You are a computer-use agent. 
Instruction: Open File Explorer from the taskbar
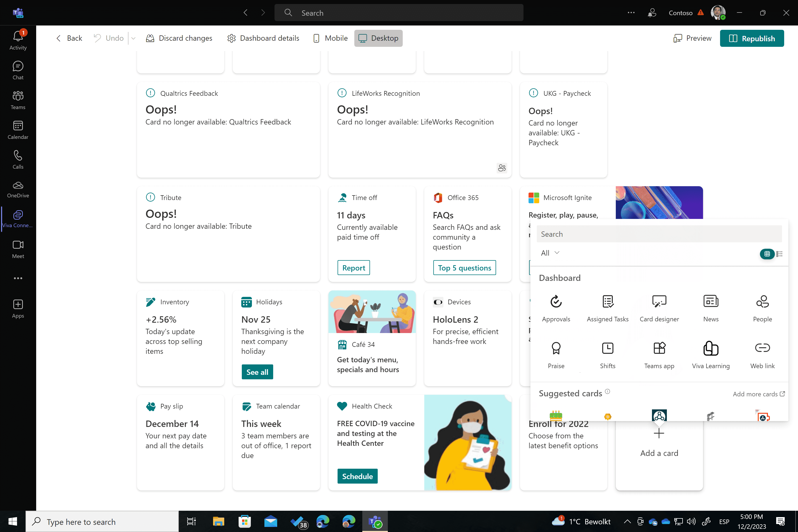pos(218,521)
